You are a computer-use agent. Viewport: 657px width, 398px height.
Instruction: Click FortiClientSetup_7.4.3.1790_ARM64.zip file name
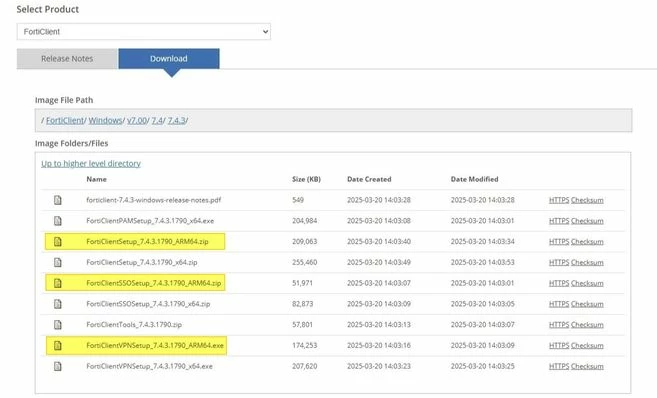(x=147, y=242)
